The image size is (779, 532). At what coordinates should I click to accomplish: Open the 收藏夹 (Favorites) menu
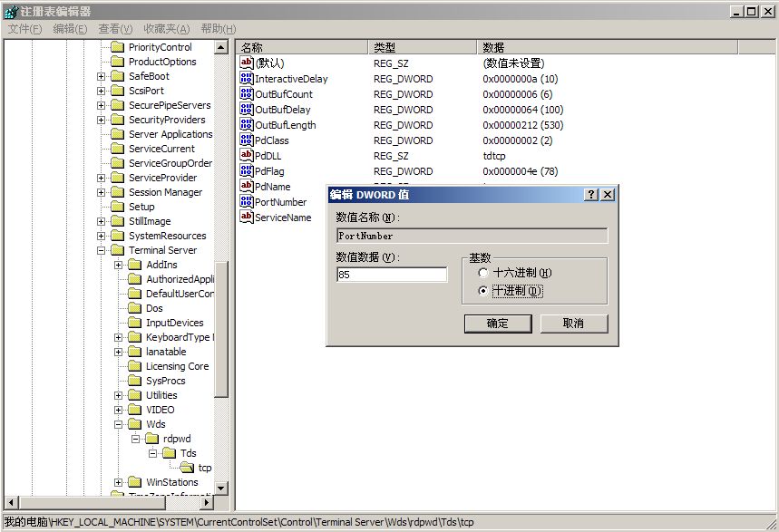coord(167,29)
